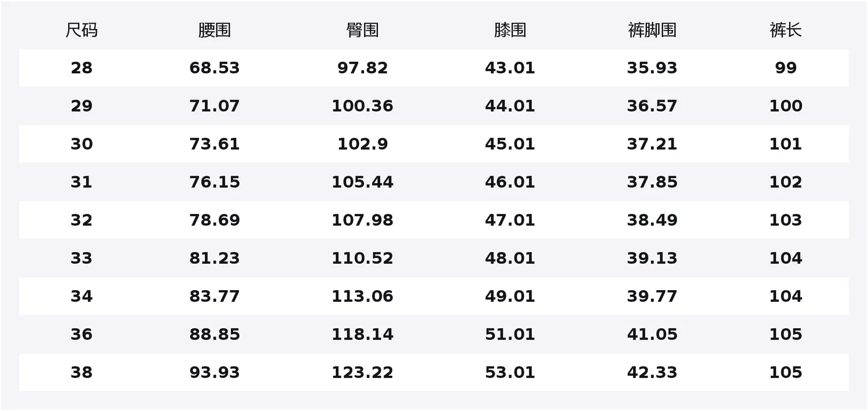Select waist value 71.07
Viewport: 868px width, 411px height.
click(214, 106)
